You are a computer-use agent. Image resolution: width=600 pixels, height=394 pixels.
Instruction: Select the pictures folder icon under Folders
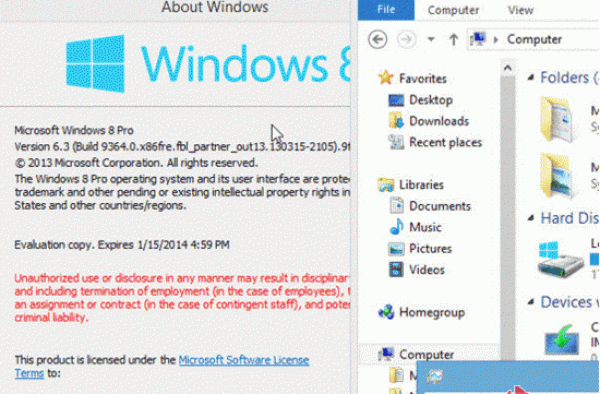coord(558,176)
